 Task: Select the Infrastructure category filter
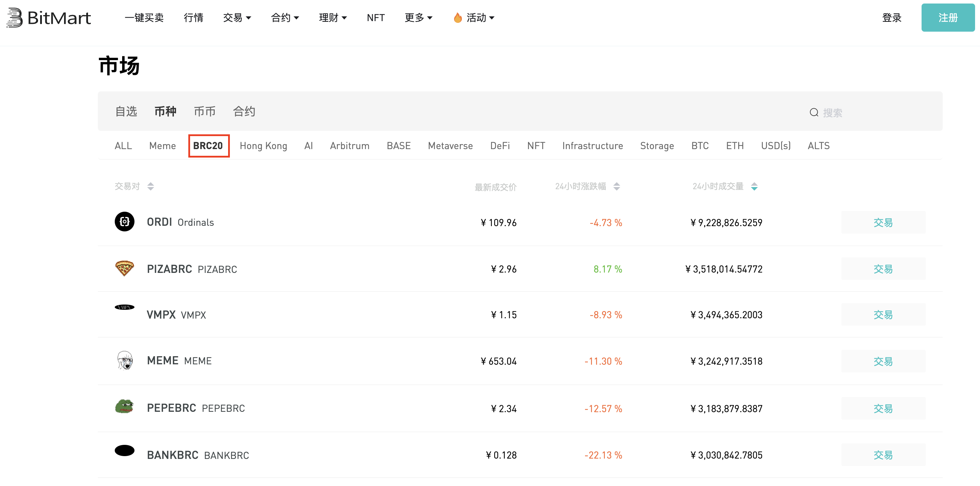tap(593, 146)
